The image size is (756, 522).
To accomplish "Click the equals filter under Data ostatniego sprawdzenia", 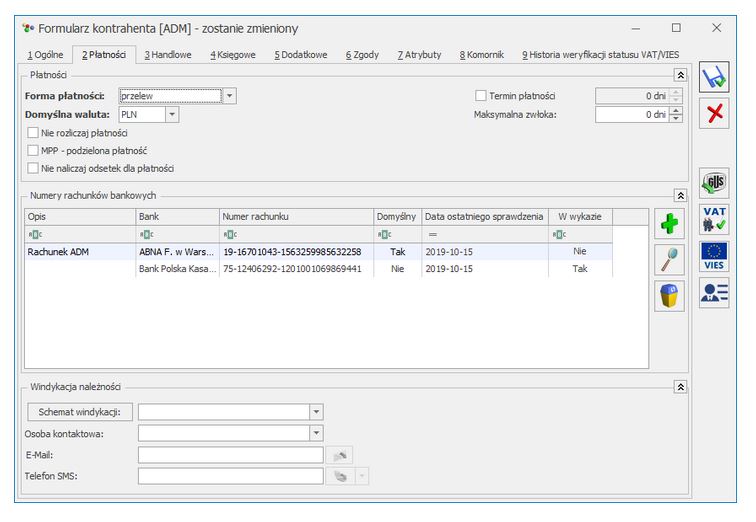I will click(x=432, y=235).
